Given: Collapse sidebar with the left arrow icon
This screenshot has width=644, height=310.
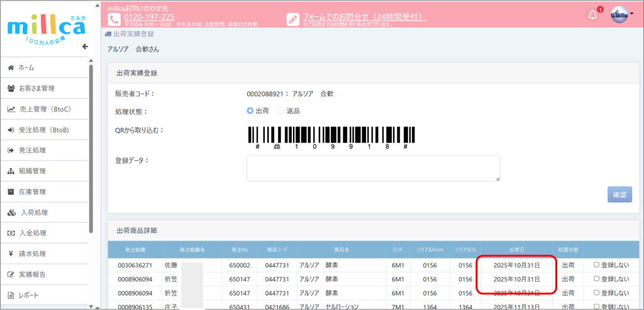Looking at the screenshot, I should [x=86, y=47].
